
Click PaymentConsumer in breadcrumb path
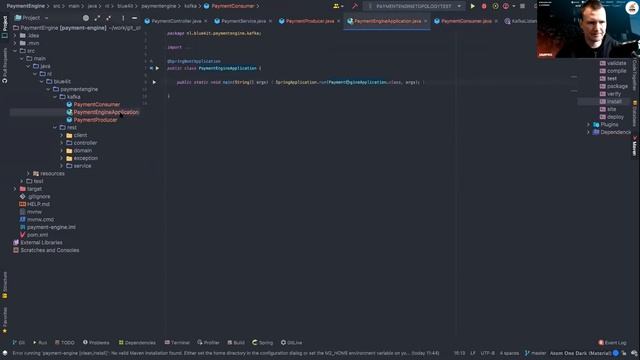[x=233, y=6]
